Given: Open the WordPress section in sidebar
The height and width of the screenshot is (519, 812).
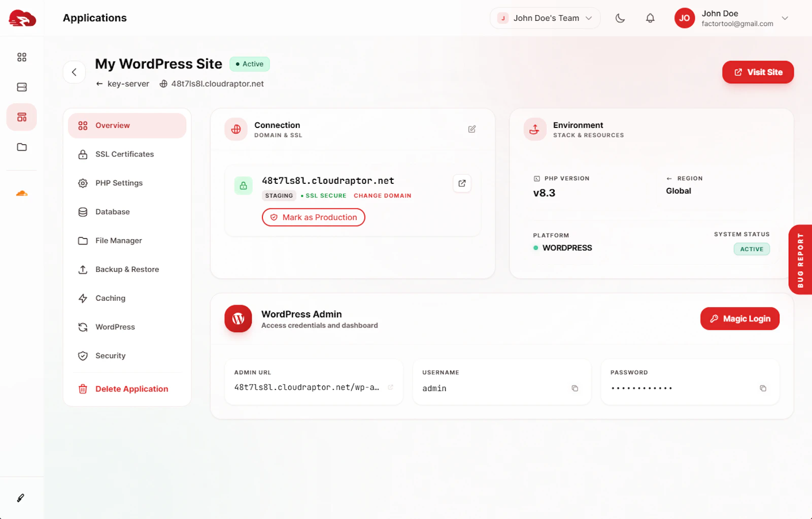Looking at the screenshot, I should click(127, 327).
